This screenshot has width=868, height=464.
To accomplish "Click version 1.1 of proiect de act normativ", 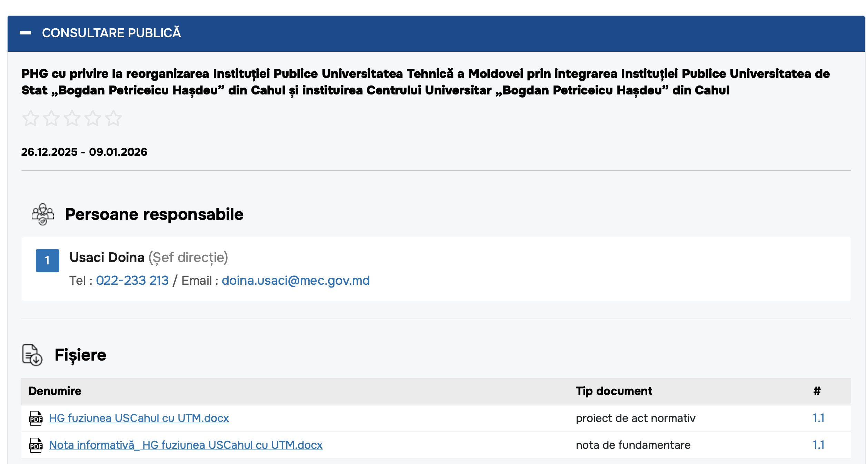I will coord(818,418).
